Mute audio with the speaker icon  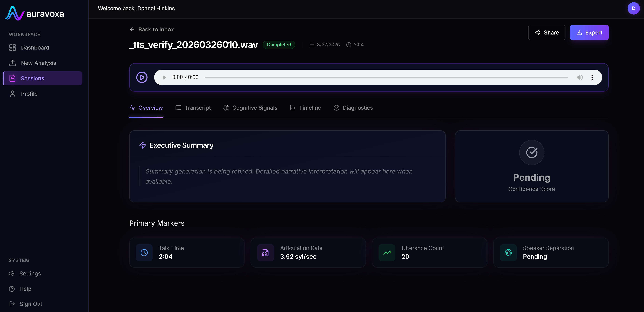tap(579, 77)
